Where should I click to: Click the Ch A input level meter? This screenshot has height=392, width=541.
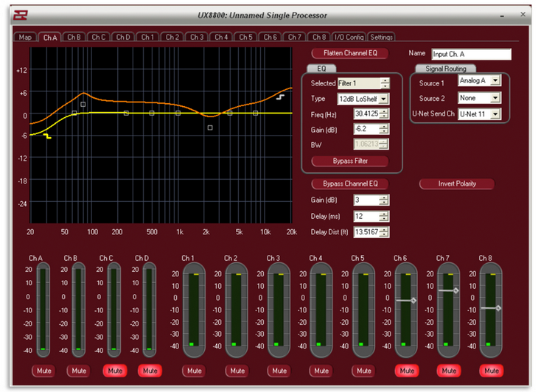[x=43, y=310]
